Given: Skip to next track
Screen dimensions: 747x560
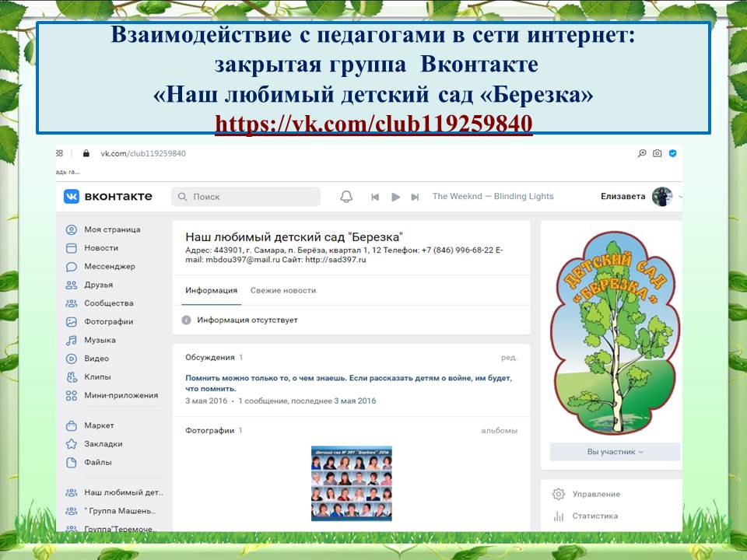Looking at the screenshot, I should point(415,197).
